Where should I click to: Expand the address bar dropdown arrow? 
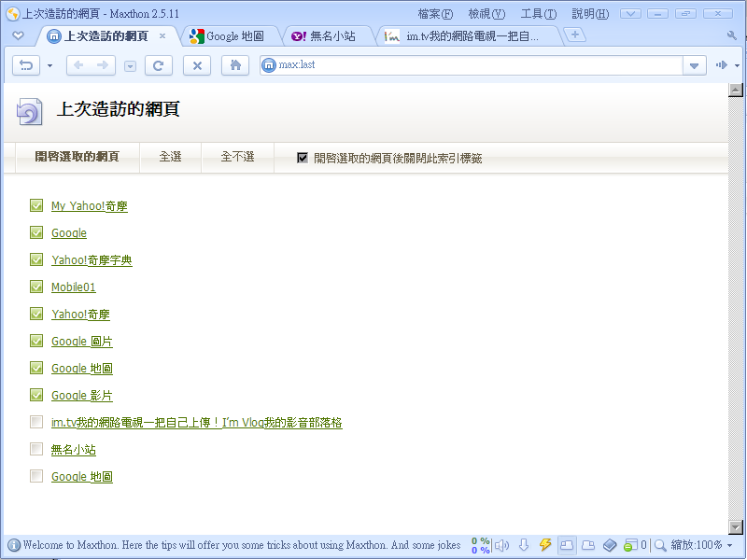(694, 65)
